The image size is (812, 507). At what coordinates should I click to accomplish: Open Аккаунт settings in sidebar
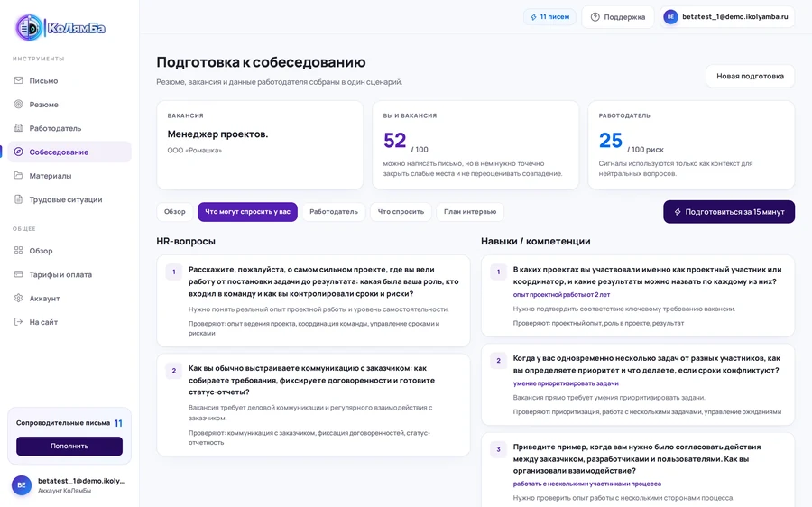(69, 299)
